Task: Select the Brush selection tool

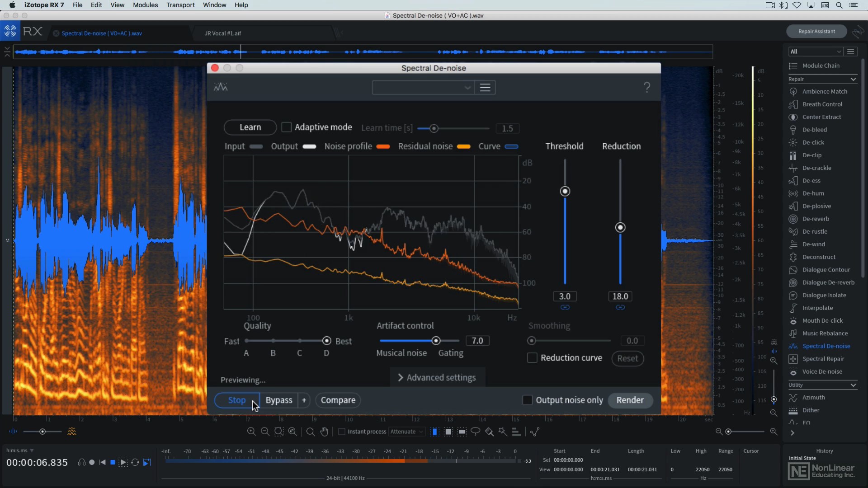Action: (x=489, y=432)
